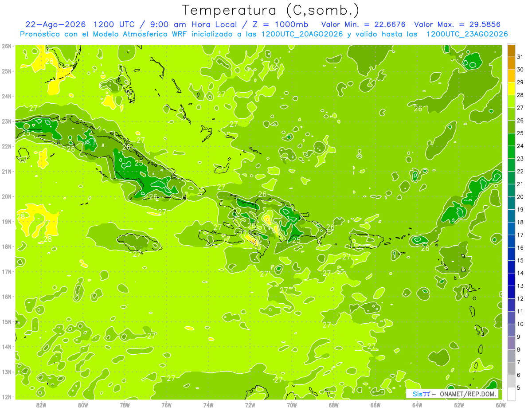Click the longitude axis label '66W'
This screenshot has height=411, width=532.
tap(375, 405)
